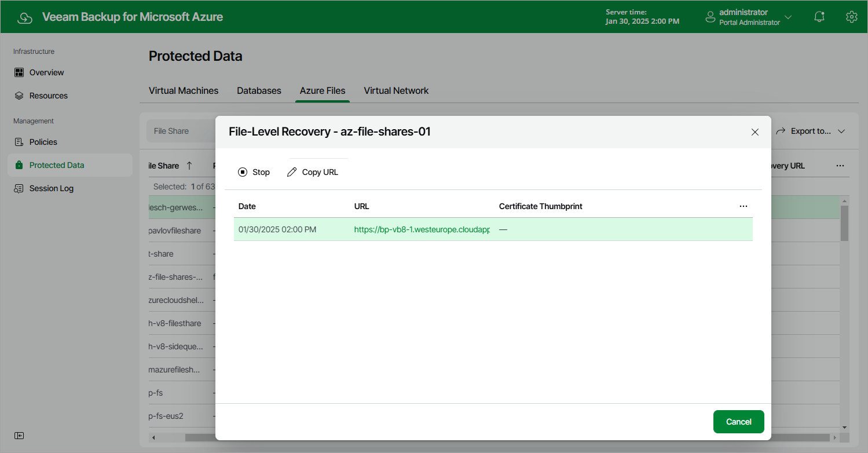Open the notifications bell icon
The width and height of the screenshot is (868, 453).
point(819,17)
